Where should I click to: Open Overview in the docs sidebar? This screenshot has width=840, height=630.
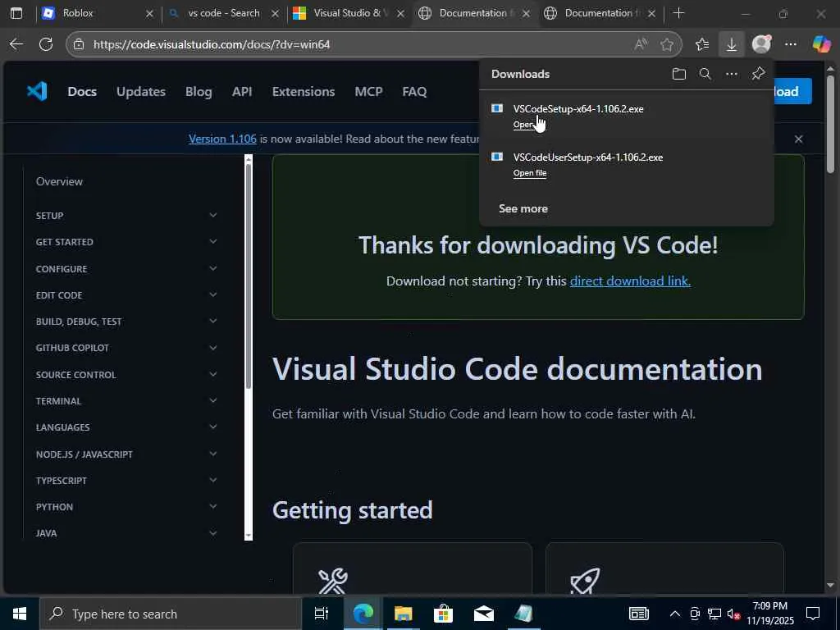pyautogui.click(x=59, y=181)
